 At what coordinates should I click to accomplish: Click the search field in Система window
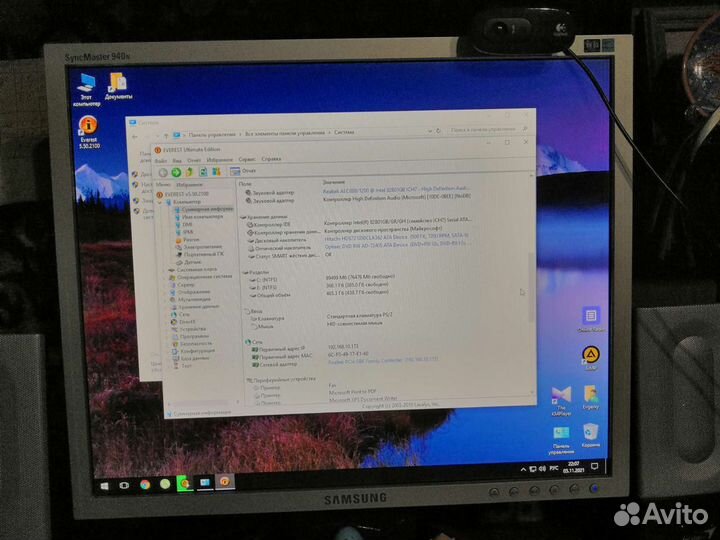click(x=488, y=130)
